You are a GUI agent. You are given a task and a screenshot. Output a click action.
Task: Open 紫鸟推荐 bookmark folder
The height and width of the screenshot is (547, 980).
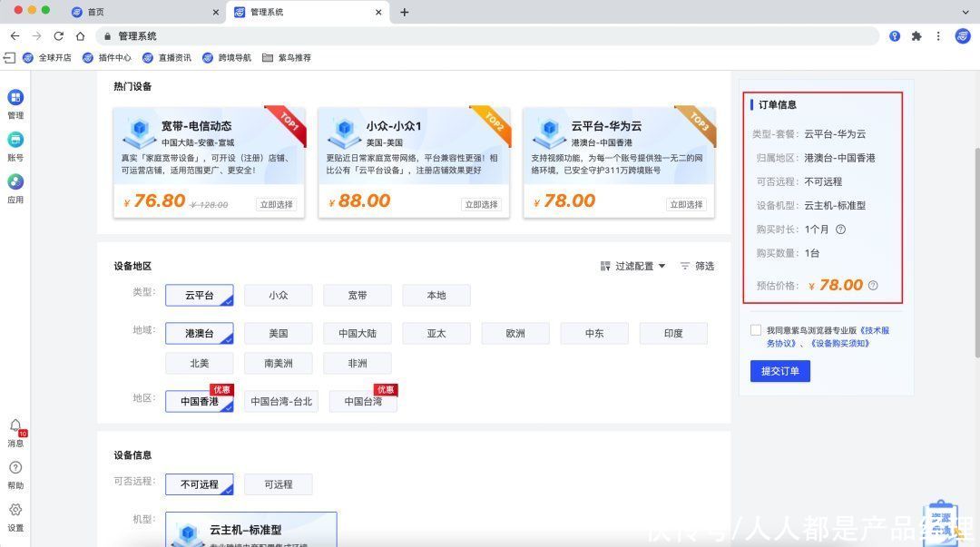[x=286, y=57]
